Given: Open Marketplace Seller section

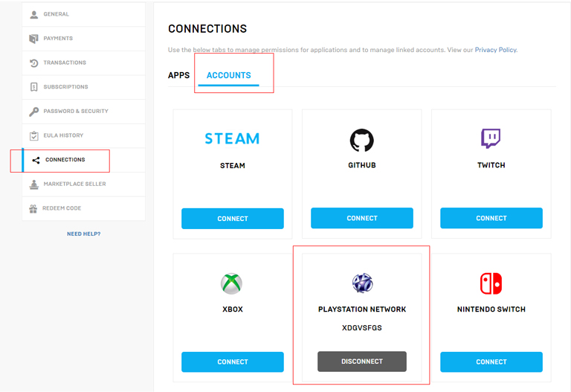Looking at the screenshot, I should (74, 184).
